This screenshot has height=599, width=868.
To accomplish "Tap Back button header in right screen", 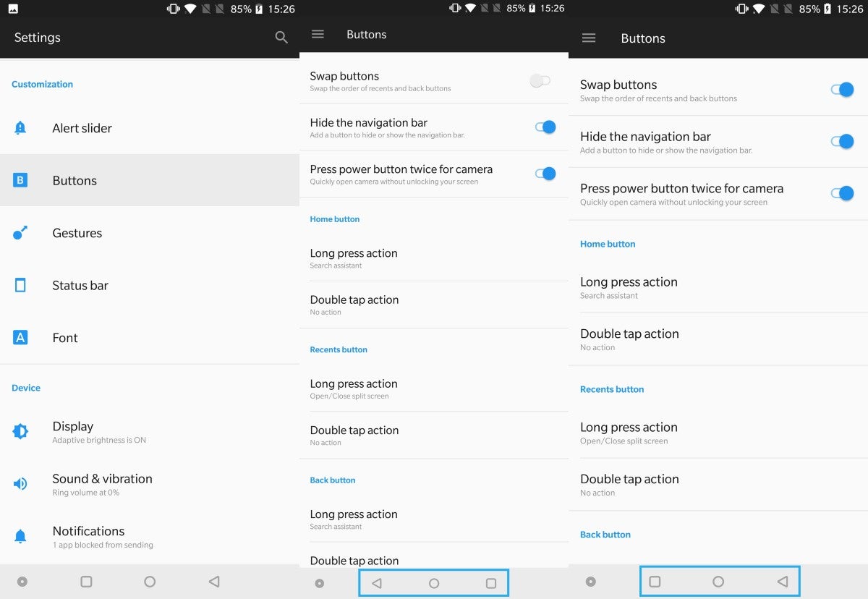I will click(x=605, y=535).
